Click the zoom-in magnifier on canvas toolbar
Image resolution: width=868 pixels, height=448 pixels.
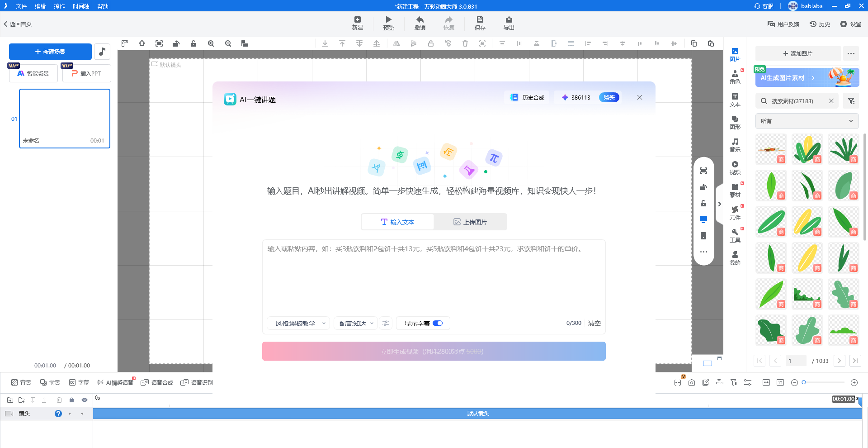pyautogui.click(x=211, y=43)
